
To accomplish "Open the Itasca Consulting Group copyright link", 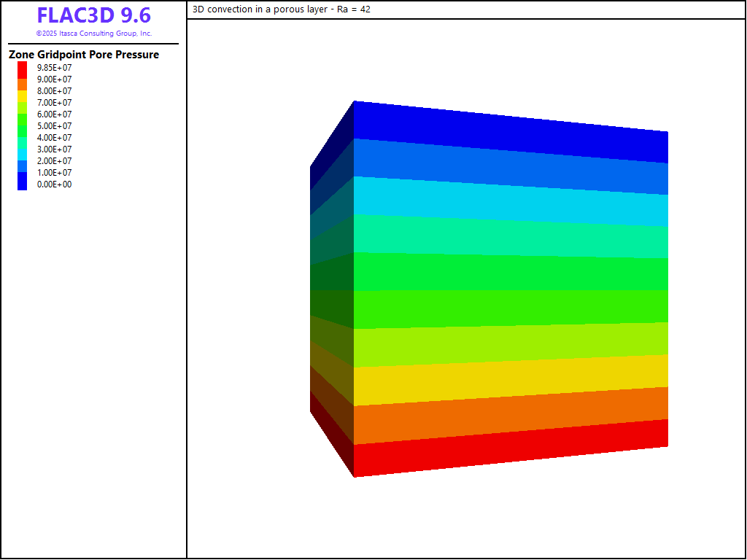I will pos(93,34).
